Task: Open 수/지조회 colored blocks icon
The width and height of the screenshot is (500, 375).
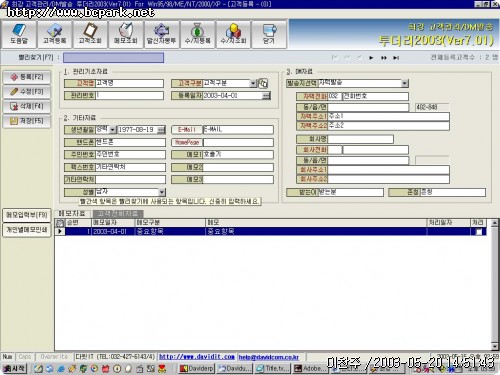Action: coord(233,34)
